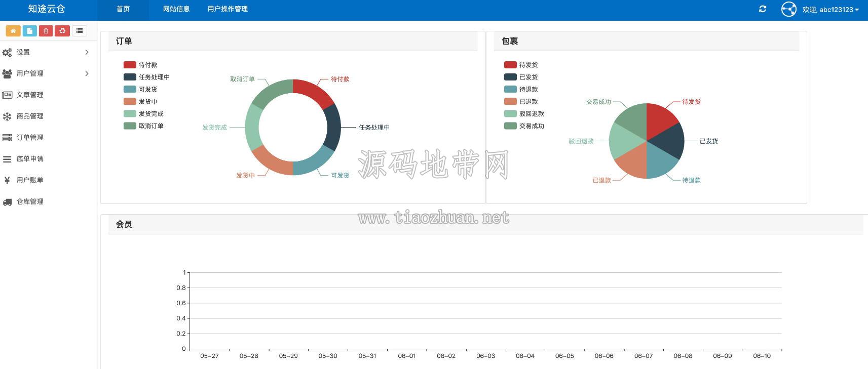Screen dimensions: 868x369
Task: Click the orange 已退款 pie slice
Action: [x=633, y=163]
